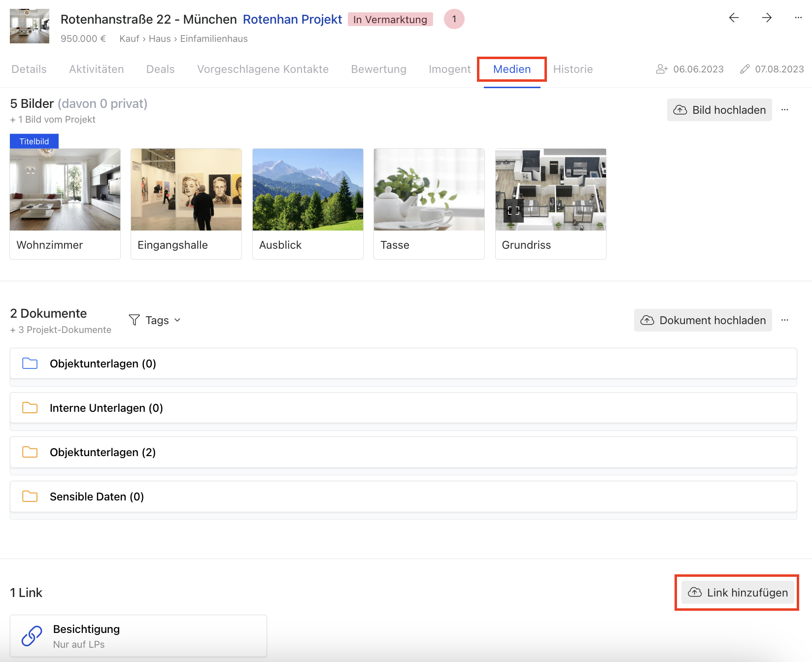Switch to the Details tab
The image size is (812, 662).
tap(29, 69)
